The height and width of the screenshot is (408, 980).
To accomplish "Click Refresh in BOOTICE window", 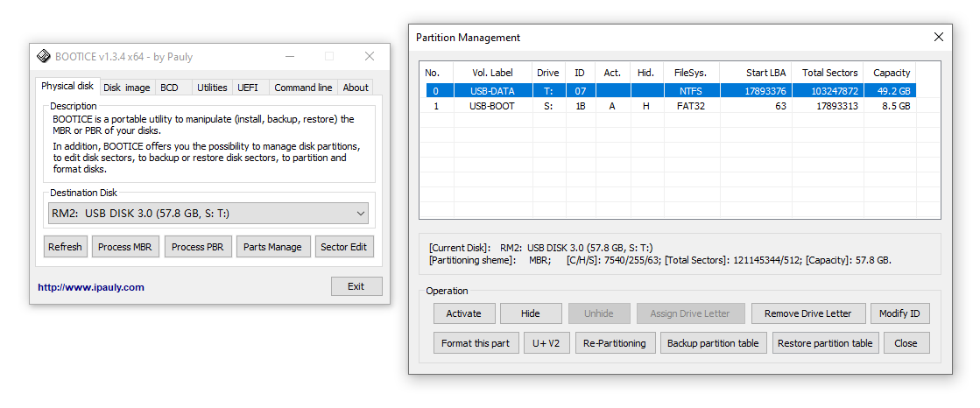I will coord(65,247).
